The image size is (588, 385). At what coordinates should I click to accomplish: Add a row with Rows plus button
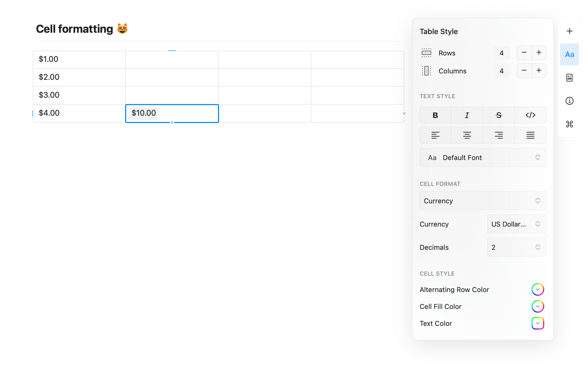click(539, 53)
